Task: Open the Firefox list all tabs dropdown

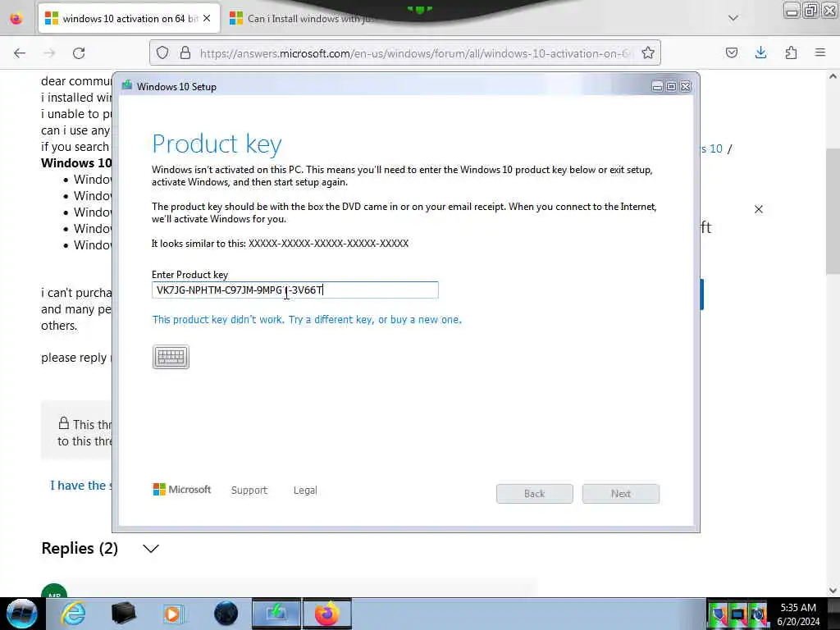Action: (733, 18)
